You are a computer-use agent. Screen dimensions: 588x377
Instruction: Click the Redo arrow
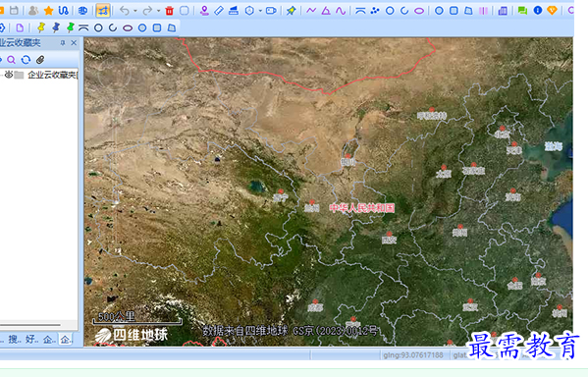[147, 11]
